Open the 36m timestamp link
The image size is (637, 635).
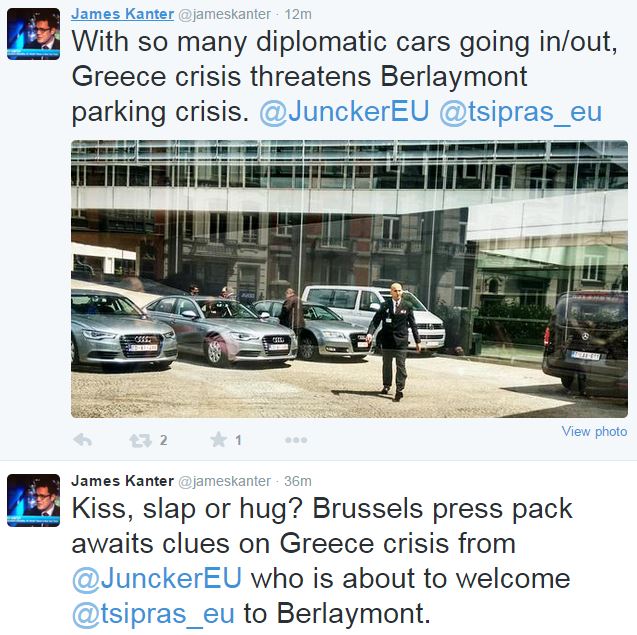(x=298, y=481)
